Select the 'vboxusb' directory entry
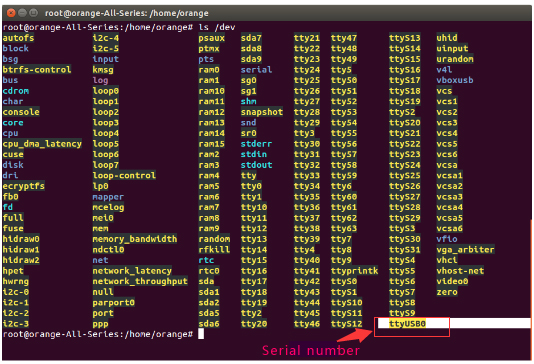Image resolution: width=534 pixels, height=364 pixels. coord(455,80)
